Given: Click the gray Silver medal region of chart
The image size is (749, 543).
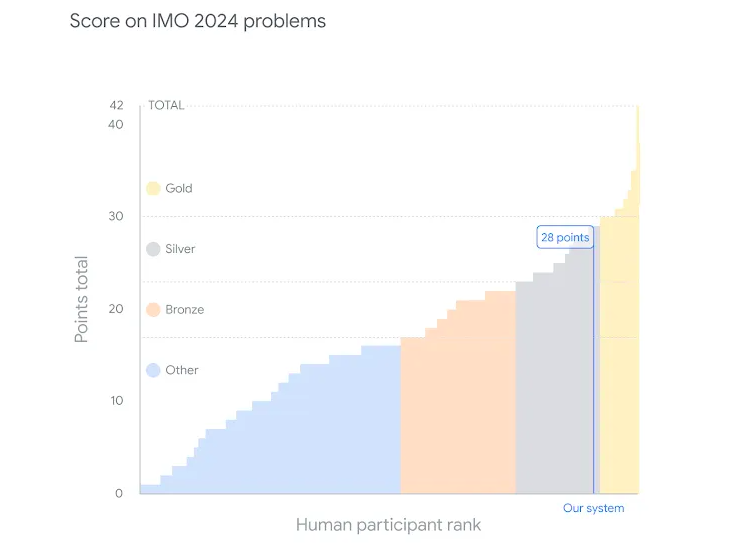Looking at the screenshot, I should (554, 382).
